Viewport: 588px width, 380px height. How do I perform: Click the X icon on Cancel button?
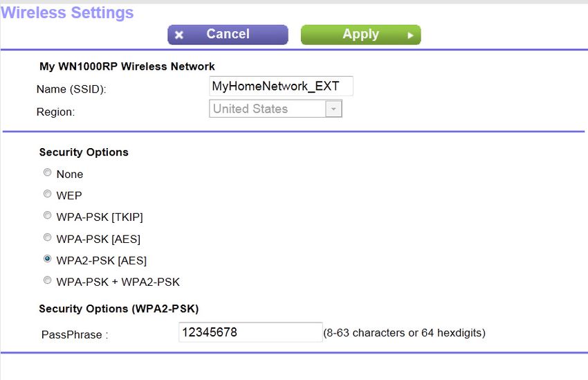pyautogui.click(x=179, y=35)
